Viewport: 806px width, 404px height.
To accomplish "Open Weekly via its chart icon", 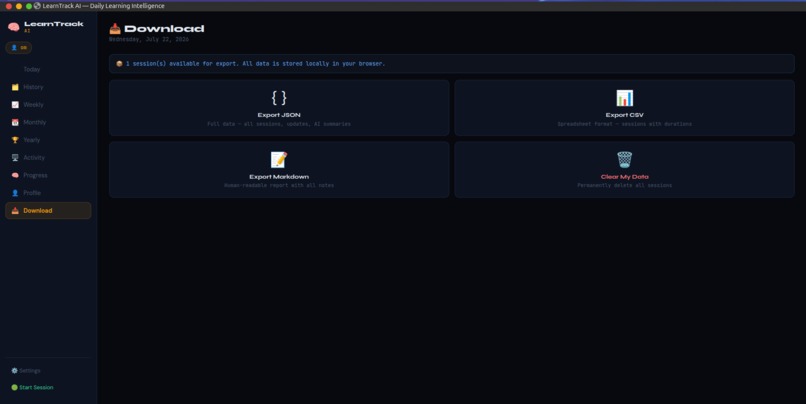I will [15, 105].
